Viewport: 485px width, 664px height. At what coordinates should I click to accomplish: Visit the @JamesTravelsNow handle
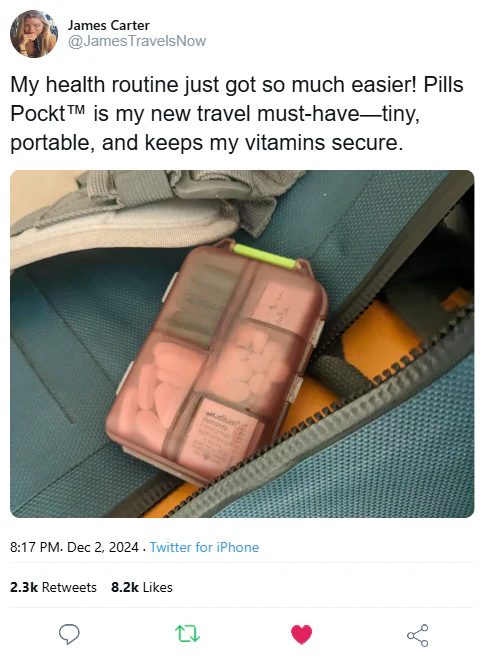coord(137,41)
